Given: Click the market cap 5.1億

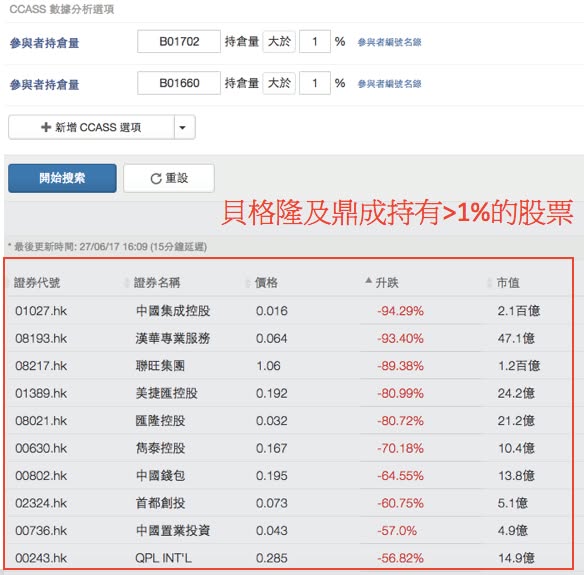Looking at the screenshot, I should (512, 503).
